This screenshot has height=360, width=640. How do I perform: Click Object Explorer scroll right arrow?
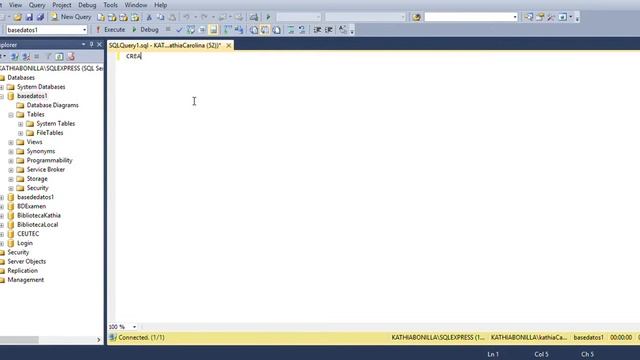click(x=98, y=340)
